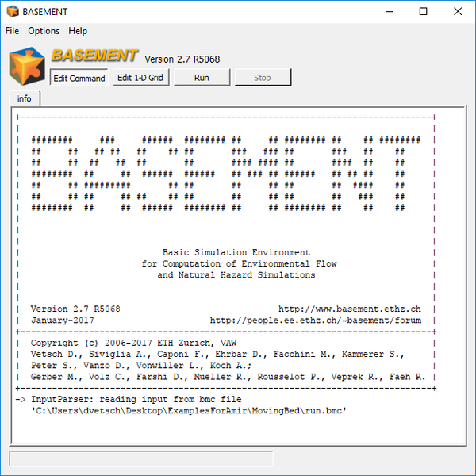
Task: Open the Help menu
Action: pyautogui.click(x=78, y=31)
